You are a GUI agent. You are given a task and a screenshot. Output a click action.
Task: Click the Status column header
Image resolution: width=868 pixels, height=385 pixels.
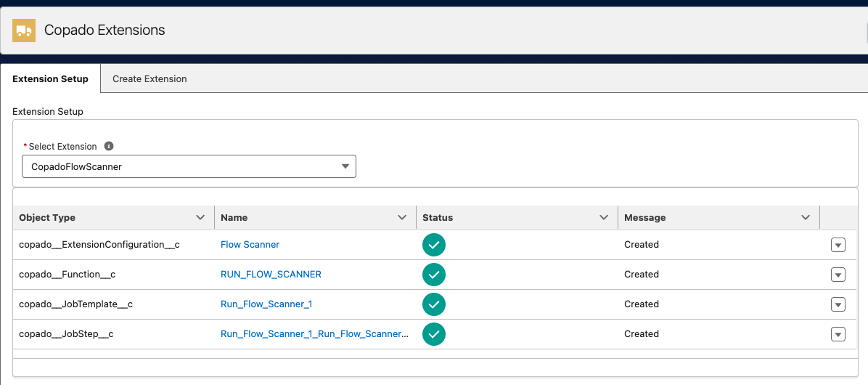517,218
